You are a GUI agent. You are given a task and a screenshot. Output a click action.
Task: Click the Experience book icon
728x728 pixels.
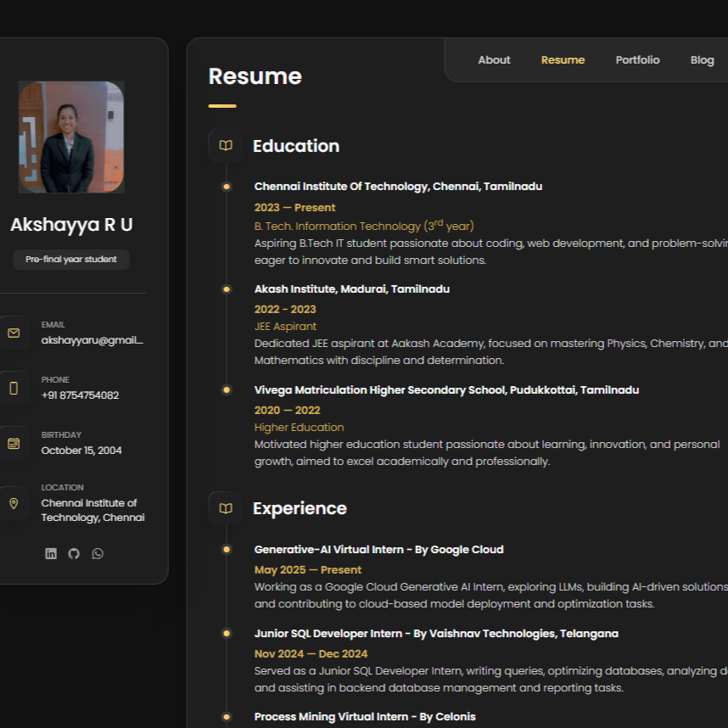pyautogui.click(x=226, y=508)
